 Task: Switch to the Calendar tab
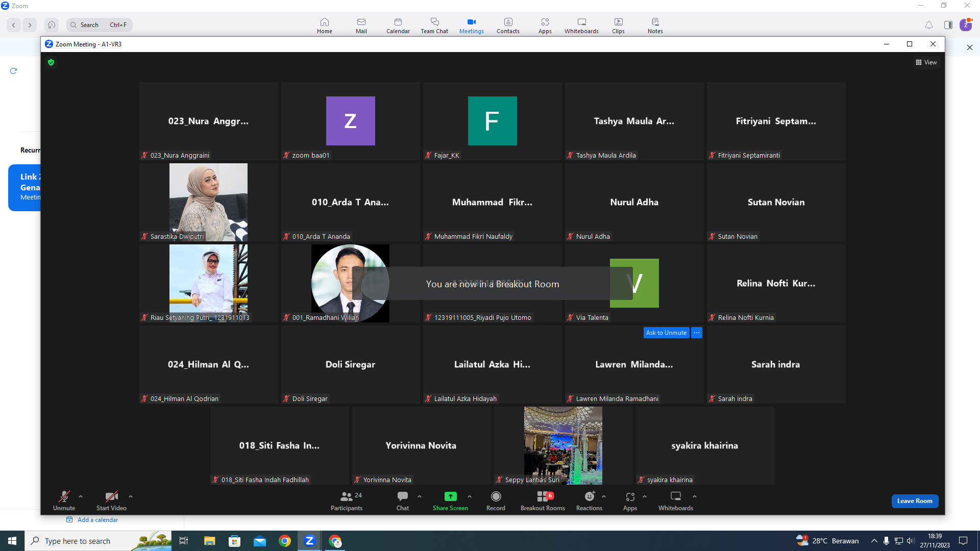coord(398,25)
